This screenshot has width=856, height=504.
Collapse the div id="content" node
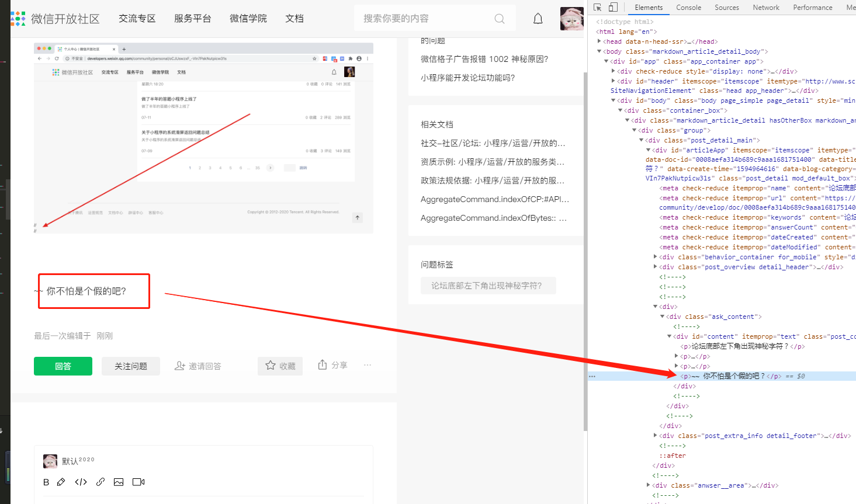670,336
